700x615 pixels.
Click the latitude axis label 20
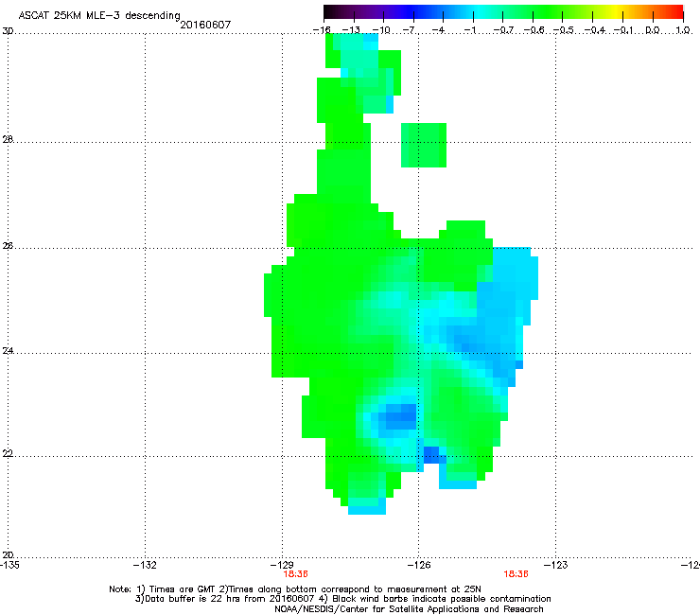pyautogui.click(x=8, y=554)
